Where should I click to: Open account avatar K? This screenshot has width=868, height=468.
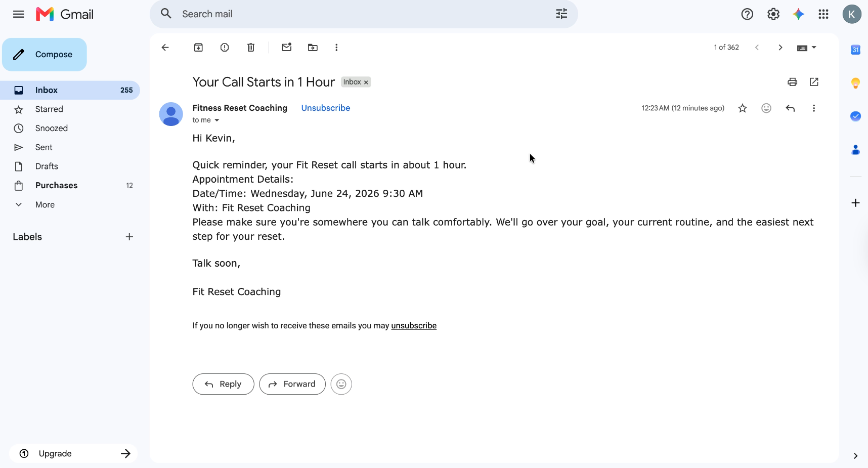852,14
